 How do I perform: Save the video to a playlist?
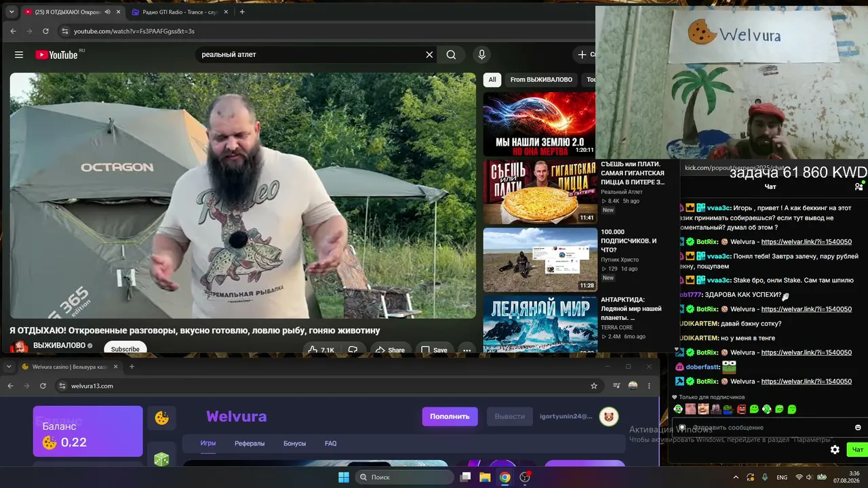click(434, 350)
